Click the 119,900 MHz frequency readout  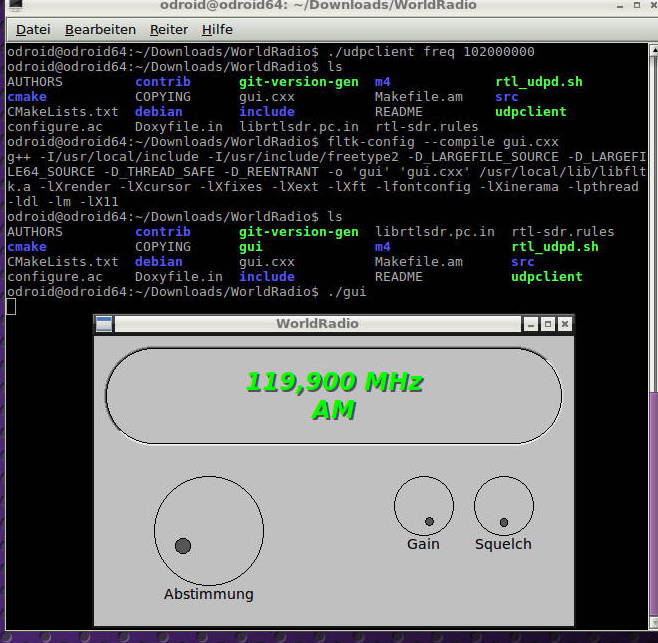[334, 382]
